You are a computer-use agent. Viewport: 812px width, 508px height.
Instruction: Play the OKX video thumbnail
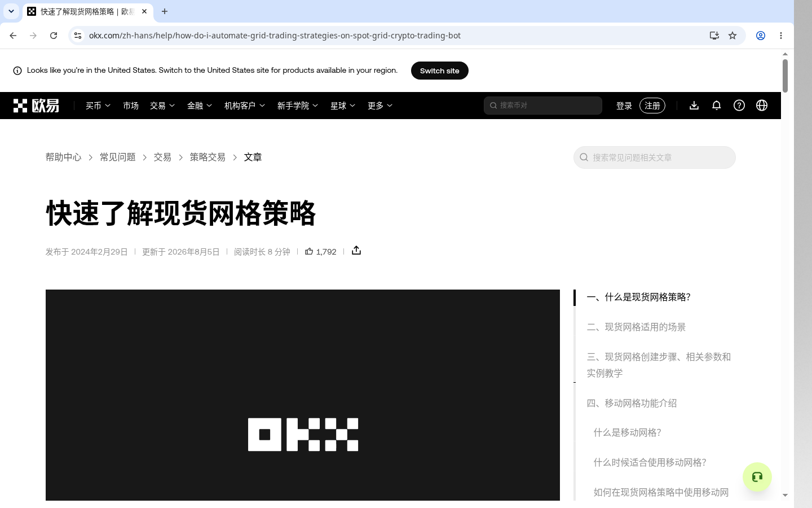click(303, 395)
